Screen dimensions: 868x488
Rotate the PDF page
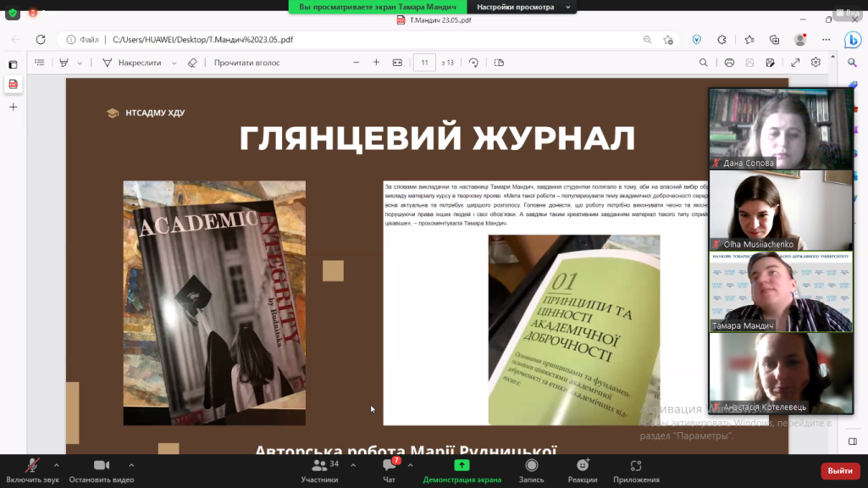(473, 63)
